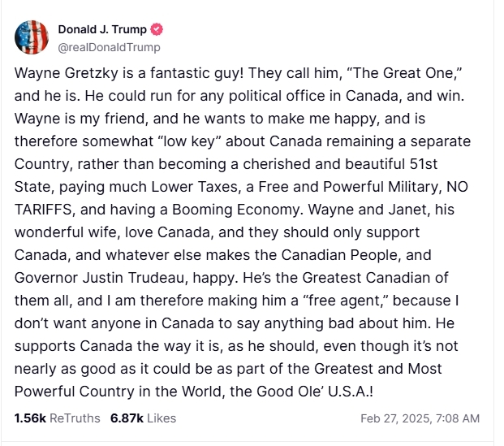Viewport: 504px width, 446px height.
Task: Click the ReTruths label text
Action: point(75,418)
